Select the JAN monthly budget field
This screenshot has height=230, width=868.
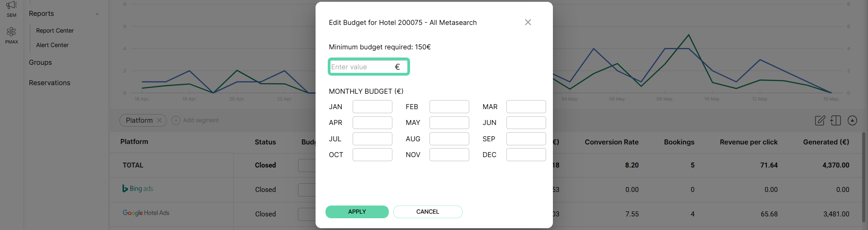tap(372, 107)
